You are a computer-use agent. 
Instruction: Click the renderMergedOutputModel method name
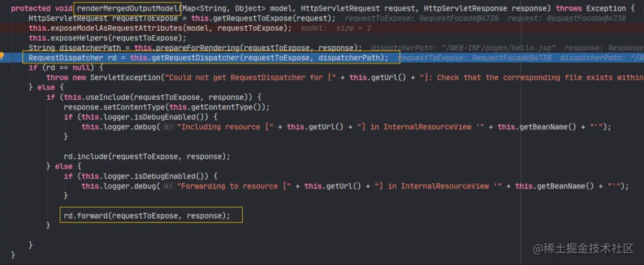coord(128,8)
